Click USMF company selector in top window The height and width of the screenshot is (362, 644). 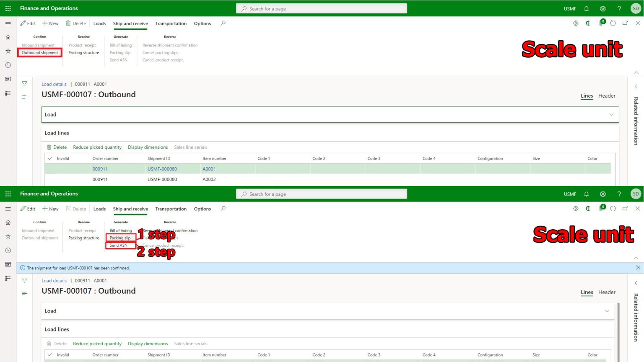point(570,9)
